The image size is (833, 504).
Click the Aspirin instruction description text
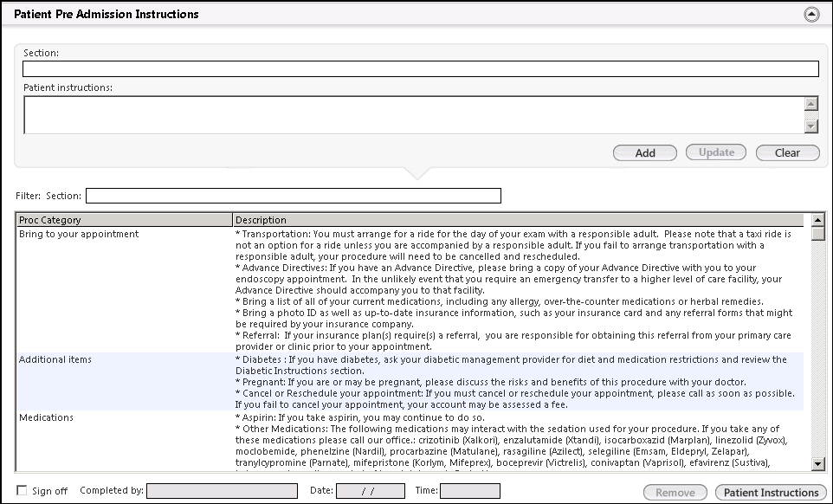click(360, 417)
